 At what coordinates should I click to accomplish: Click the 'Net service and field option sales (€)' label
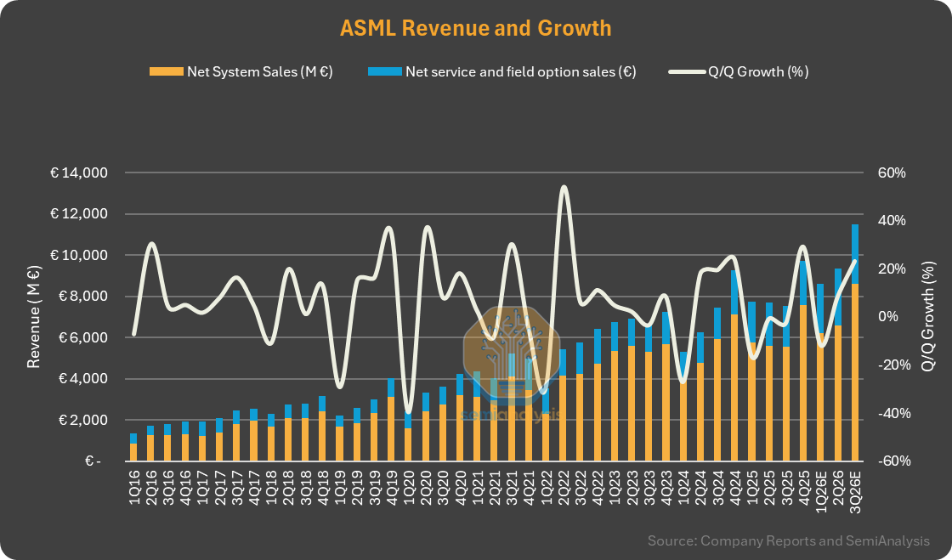click(x=521, y=71)
